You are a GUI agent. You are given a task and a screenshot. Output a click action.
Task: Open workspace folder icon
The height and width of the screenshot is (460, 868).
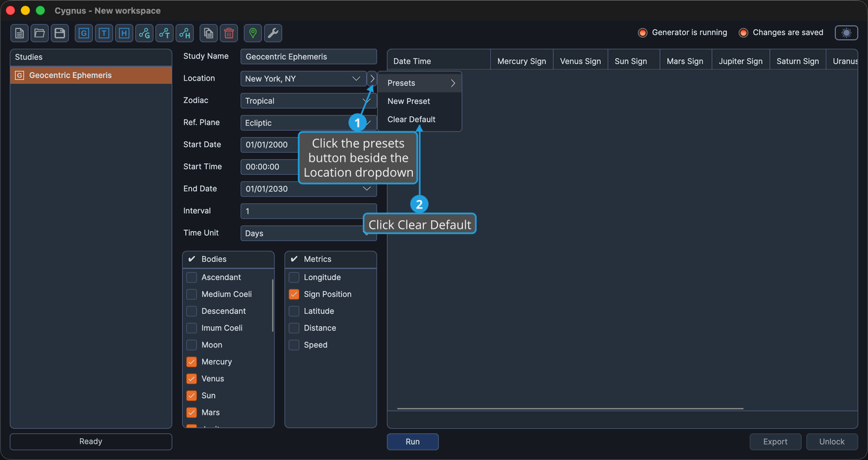[40, 33]
